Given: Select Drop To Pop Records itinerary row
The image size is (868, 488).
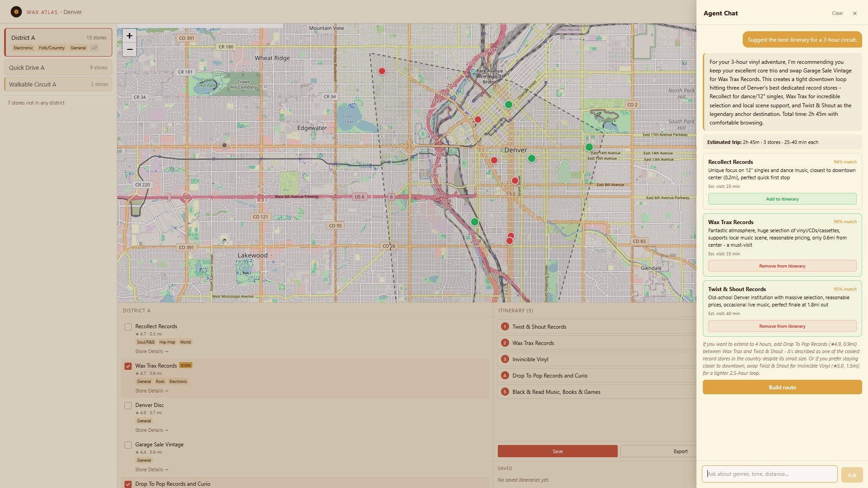Looking at the screenshot, I should click(x=596, y=375).
